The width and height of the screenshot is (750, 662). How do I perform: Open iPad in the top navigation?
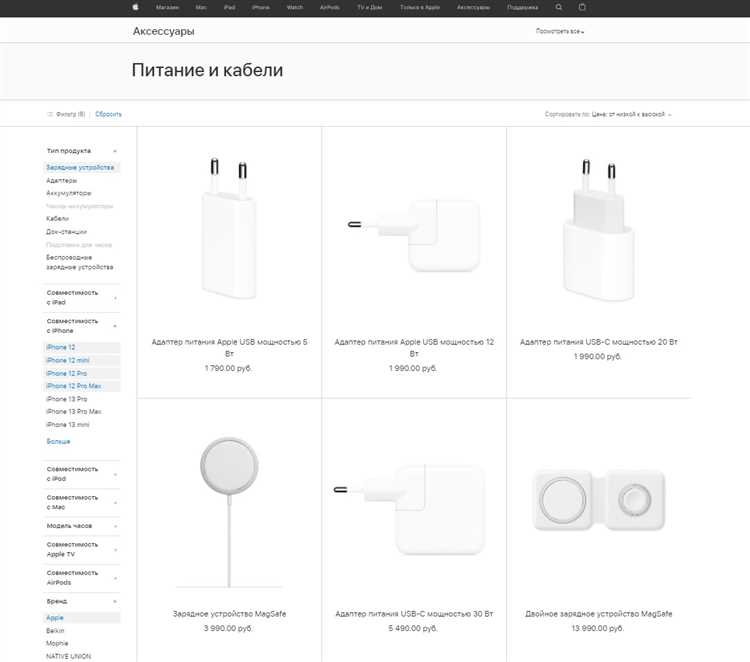point(230,8)
